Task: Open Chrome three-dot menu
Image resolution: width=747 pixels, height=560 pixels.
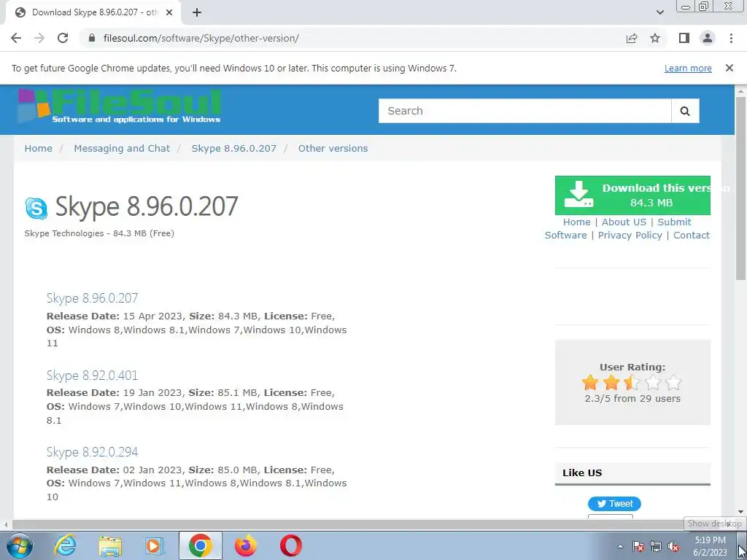Action: tap(731, 38)
